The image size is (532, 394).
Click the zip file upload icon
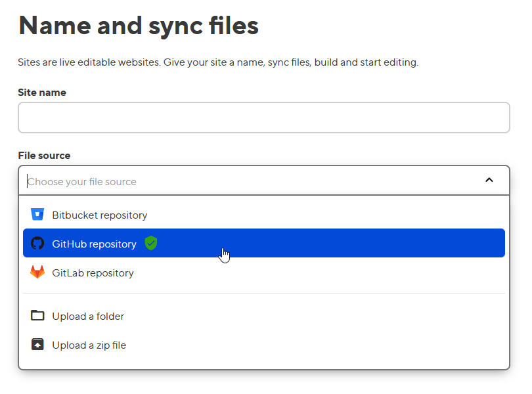point(37,345)
